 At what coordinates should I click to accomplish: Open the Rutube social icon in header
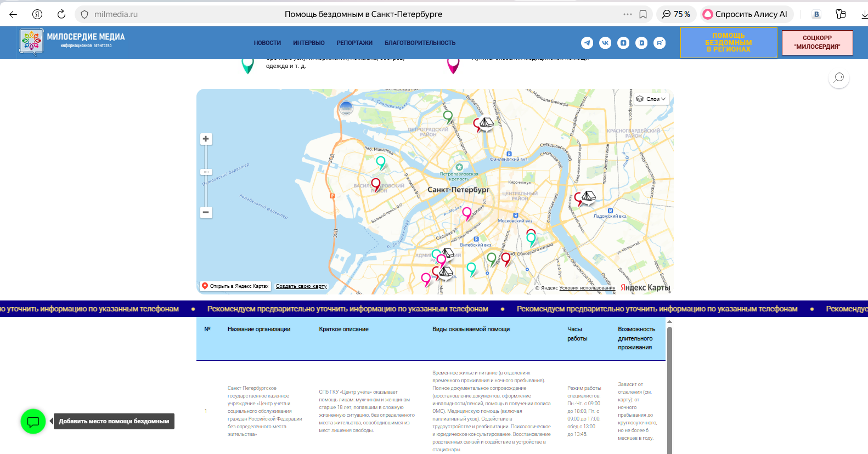660,43
